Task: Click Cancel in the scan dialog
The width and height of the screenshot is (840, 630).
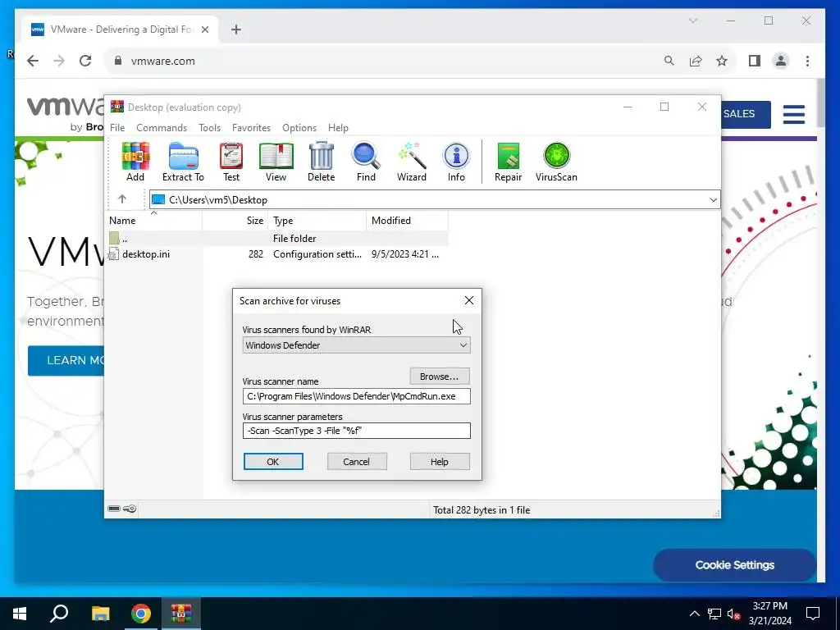Action: 357,461
